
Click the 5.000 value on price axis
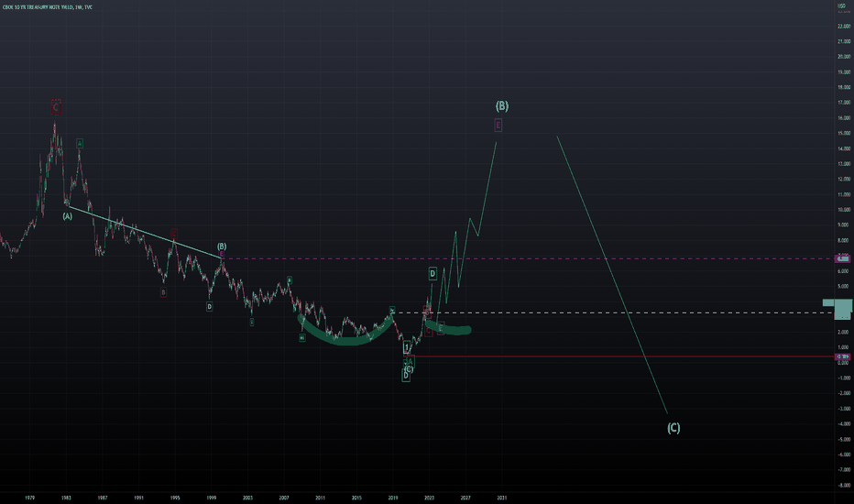[844, 286]
